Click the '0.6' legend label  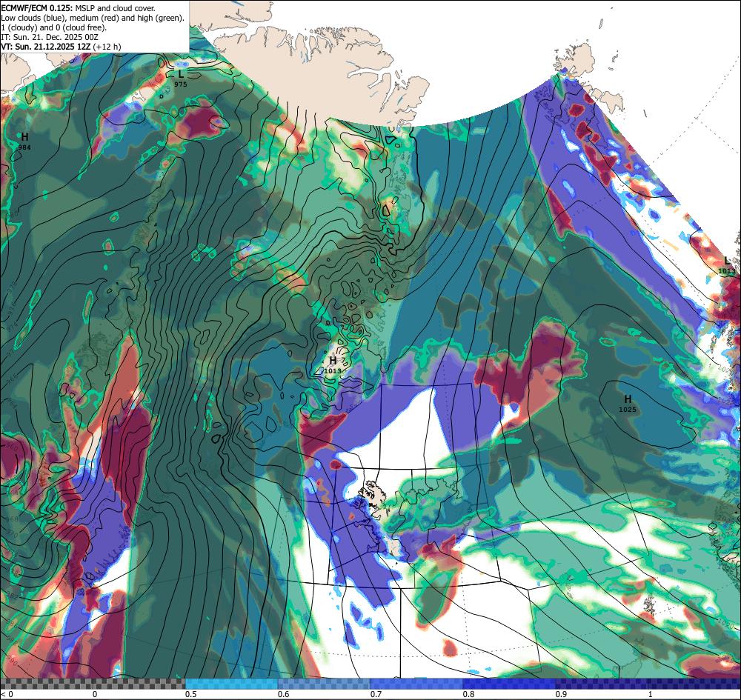pyautogui.click(x=284, y=694)
